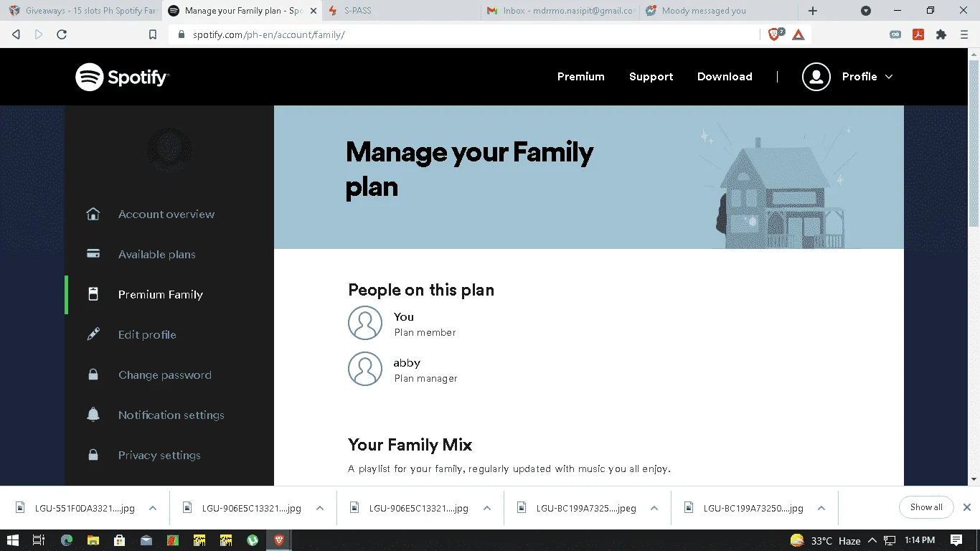Expand options for LGU-BC199A73250 jpg download
The width and height of the screenshot is (980, 551).
821,508
